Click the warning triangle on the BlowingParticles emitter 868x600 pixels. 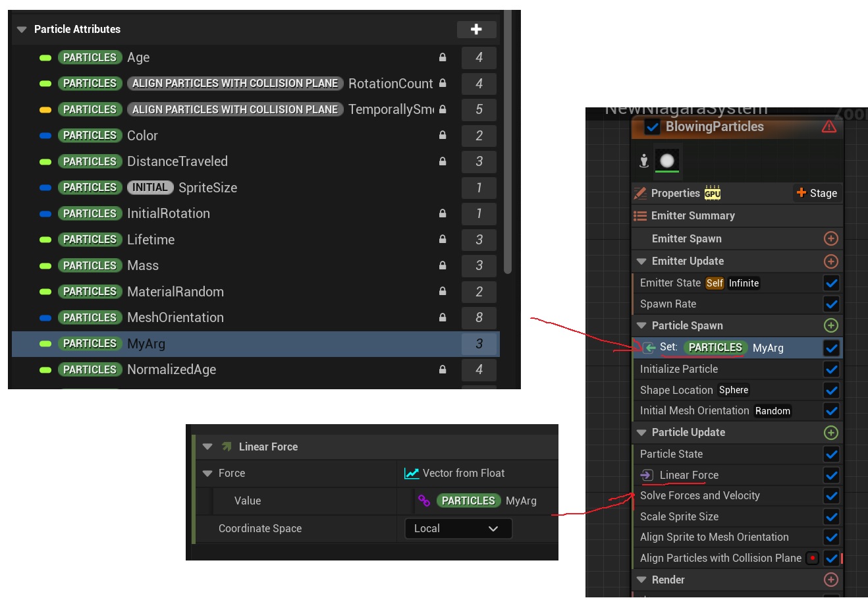click(829, 126)
